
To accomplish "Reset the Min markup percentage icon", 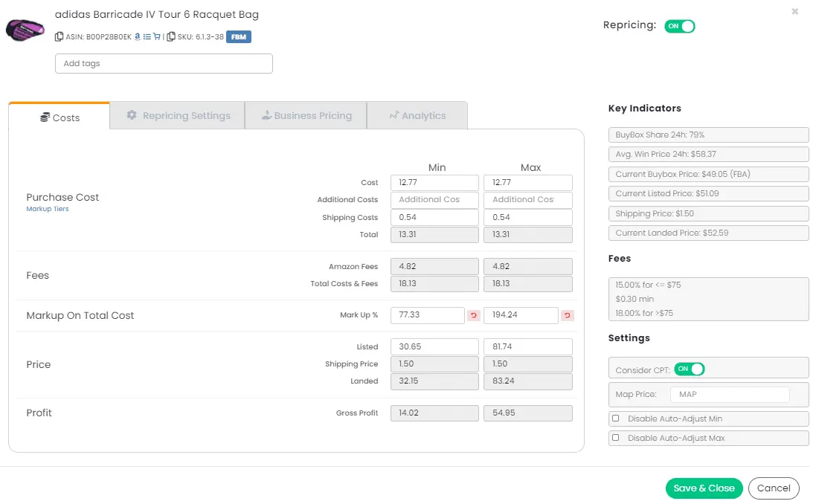I will (x=474, y=315).
